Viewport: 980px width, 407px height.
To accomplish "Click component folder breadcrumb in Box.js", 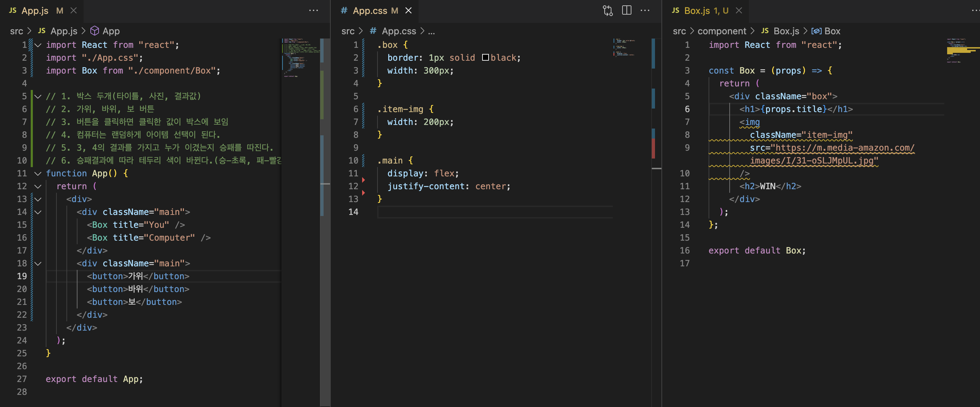I will click(722, 31).
